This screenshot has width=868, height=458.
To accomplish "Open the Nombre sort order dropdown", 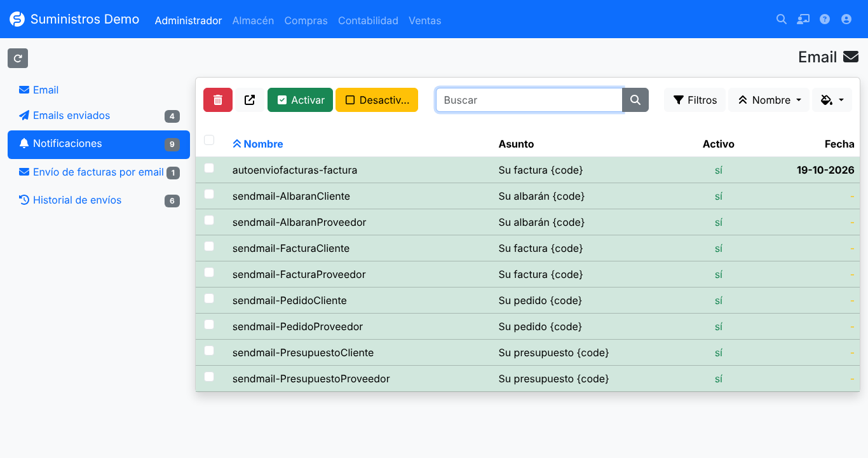I will click(x=769, y=100).
